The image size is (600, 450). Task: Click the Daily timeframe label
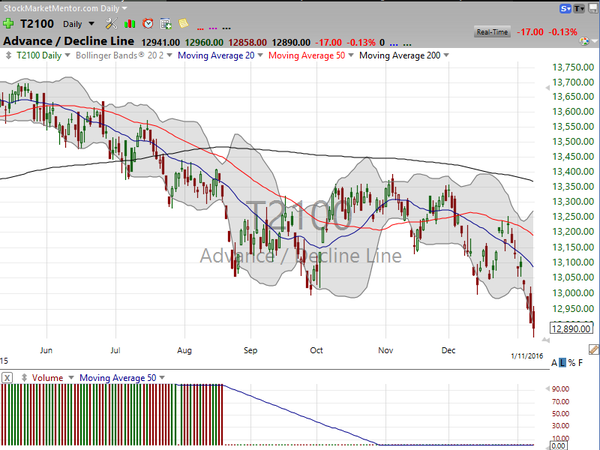(72, 24)
